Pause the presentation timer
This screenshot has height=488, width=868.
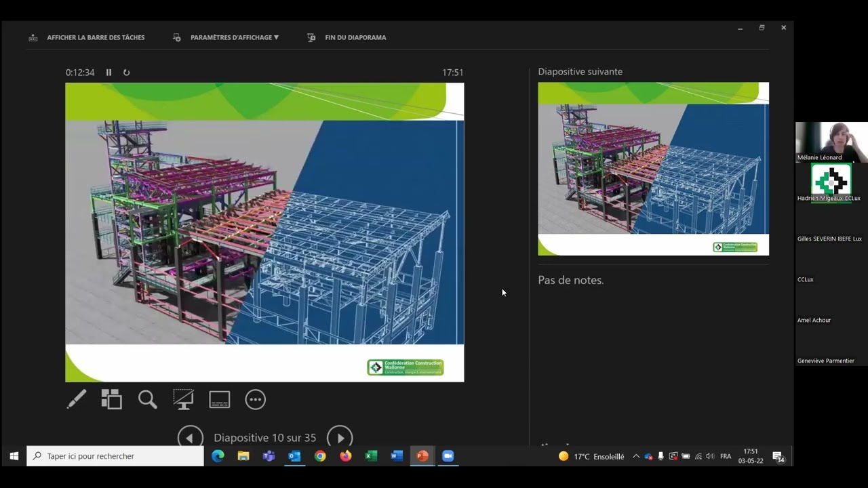coord(108,73)
